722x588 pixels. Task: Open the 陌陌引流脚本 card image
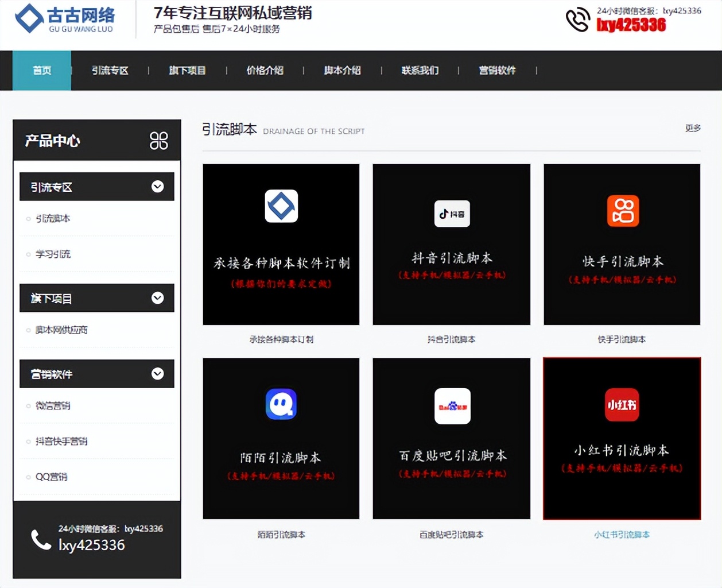click(x=281, y=439)
